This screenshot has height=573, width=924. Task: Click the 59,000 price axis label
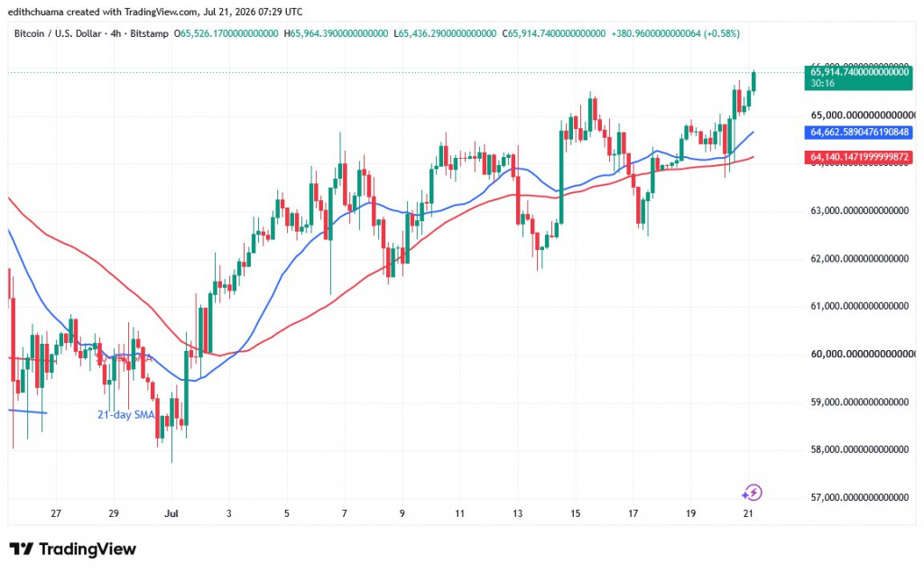point(860,402)
